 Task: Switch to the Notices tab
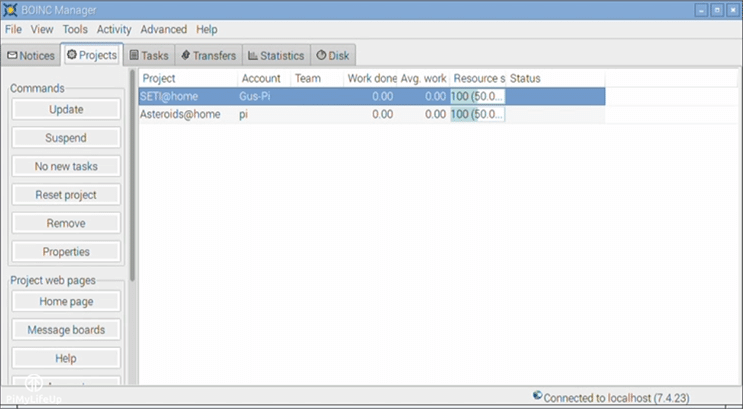pos(31,55)
